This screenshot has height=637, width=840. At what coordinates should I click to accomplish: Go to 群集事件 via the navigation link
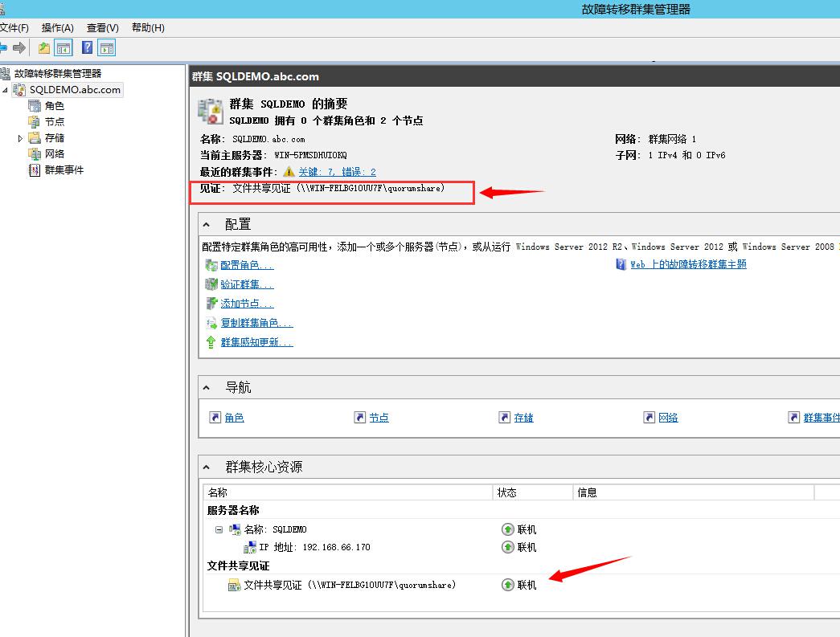coord(822,418)
